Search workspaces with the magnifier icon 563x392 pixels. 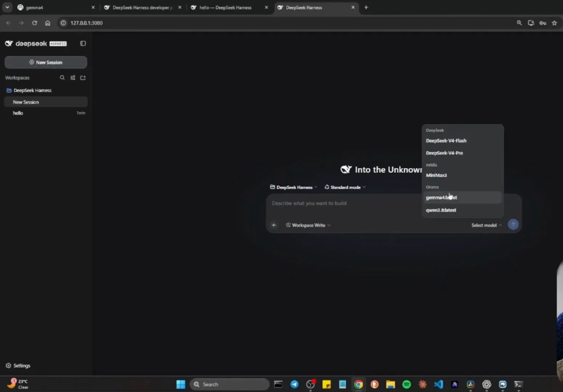pos(62,78)
